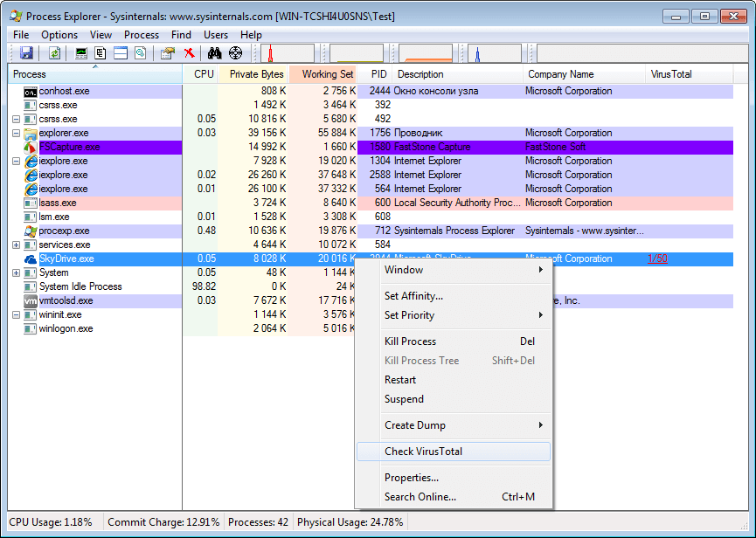Viewport: 756px width, 538px height.
Task: Sort by the CPU column header
Action: [200, 74]
